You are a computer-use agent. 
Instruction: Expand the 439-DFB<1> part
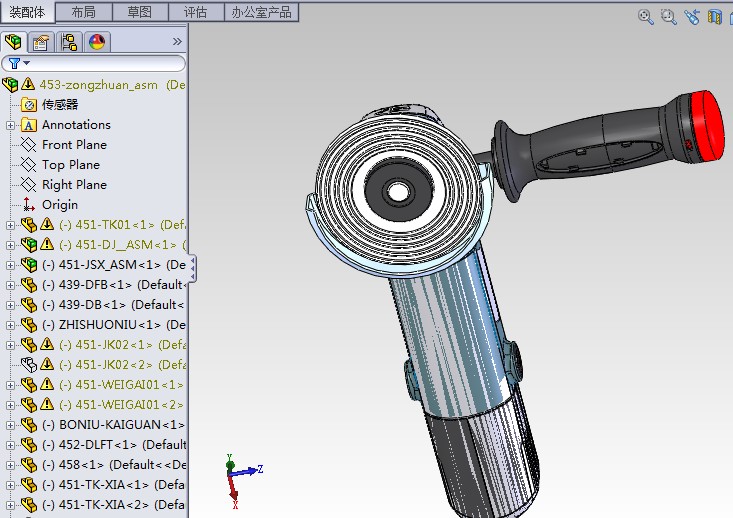[10, 285]
